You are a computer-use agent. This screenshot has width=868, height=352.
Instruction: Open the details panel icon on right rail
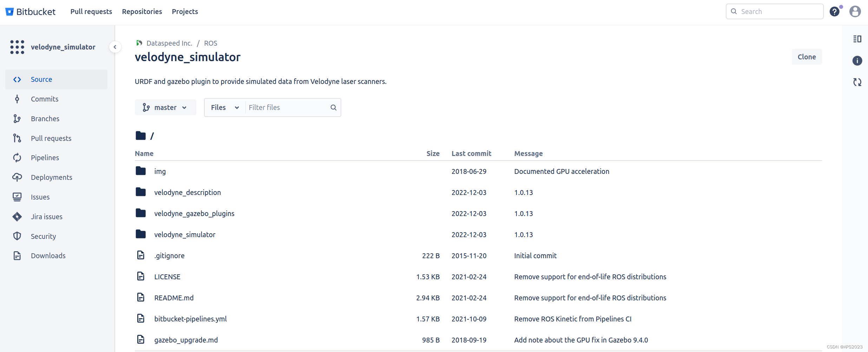click(857, 39)
